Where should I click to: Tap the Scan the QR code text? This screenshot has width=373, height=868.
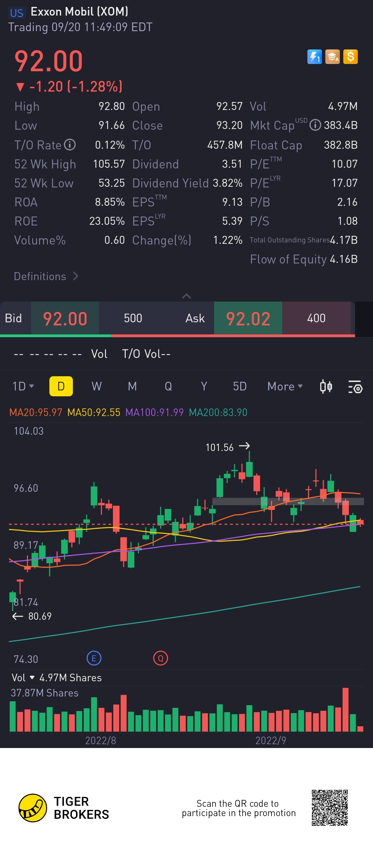pos(239,808)
